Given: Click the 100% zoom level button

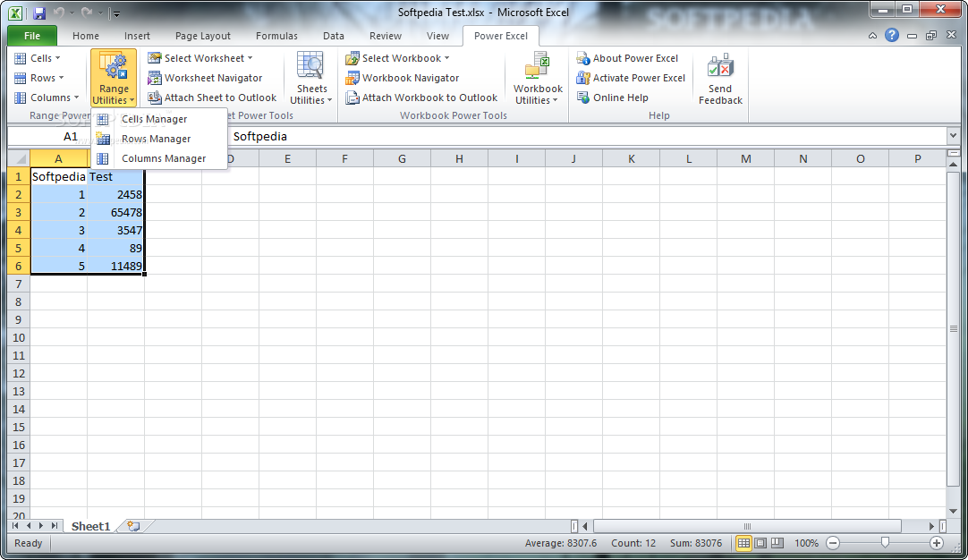Looking at the screenshot, I should pos(806,543).
